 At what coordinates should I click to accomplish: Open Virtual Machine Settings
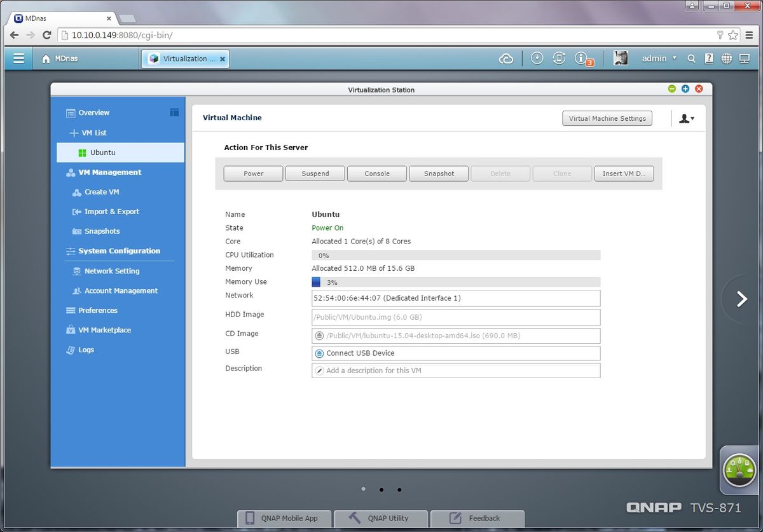(607, 118)
